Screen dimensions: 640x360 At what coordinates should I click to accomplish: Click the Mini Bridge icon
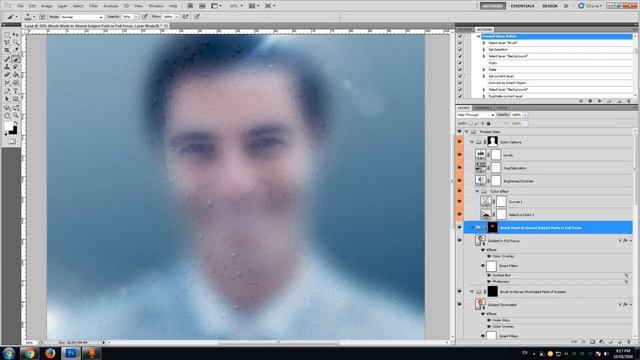[x=202, y=6]
